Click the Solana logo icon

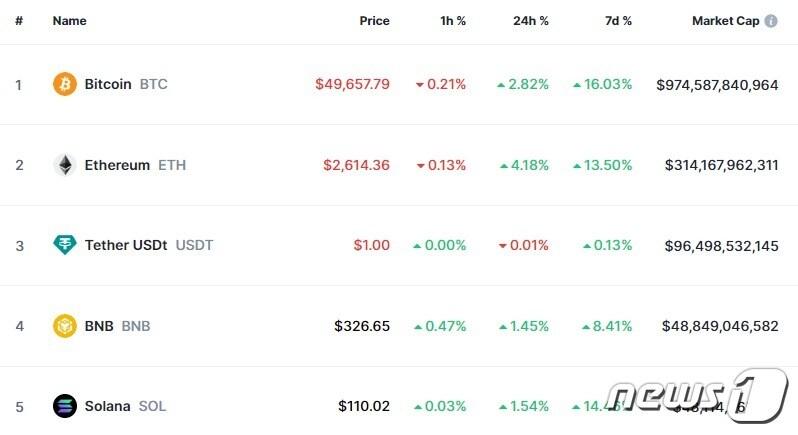pos(65,406)
